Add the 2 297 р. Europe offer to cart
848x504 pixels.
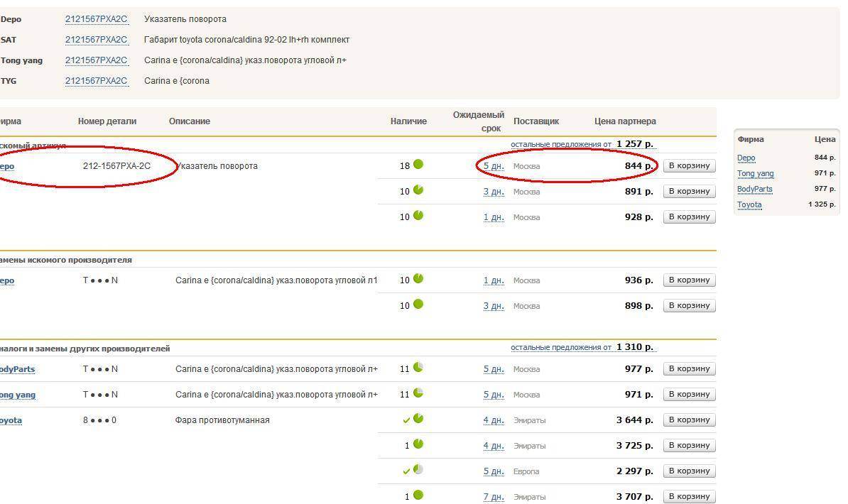(x=689, y=471)
